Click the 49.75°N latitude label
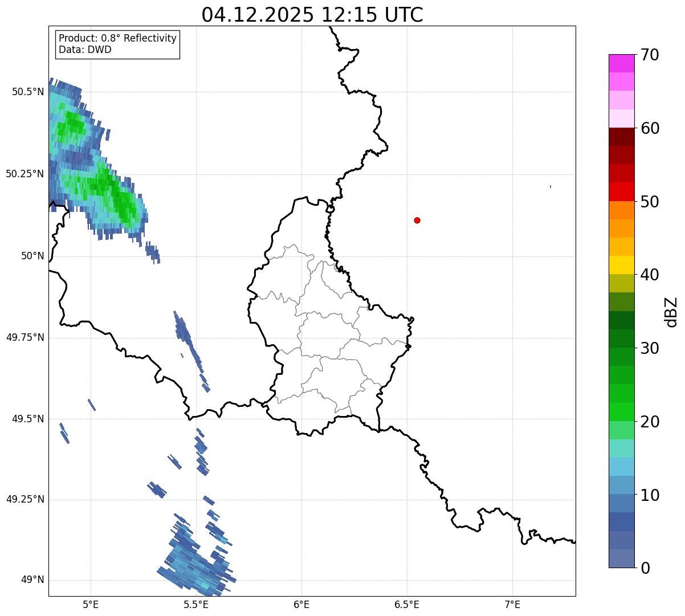The width and height of the screenshot is (685, 616). 25,337
